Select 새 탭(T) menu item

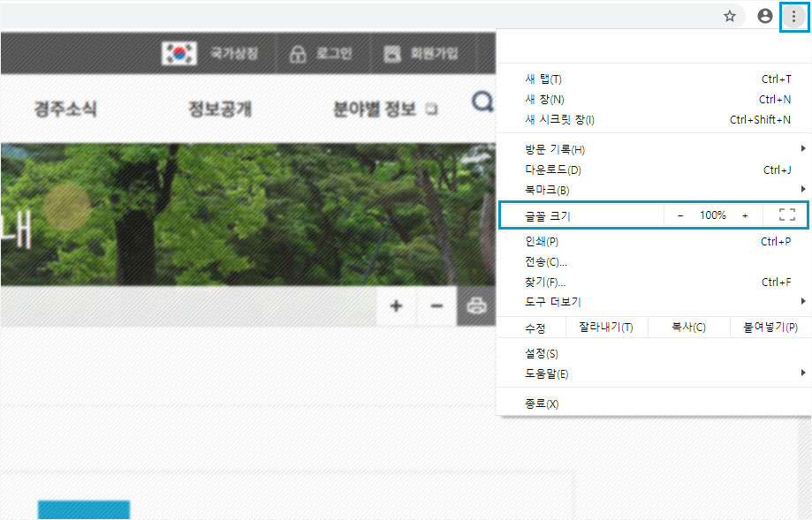654,79
